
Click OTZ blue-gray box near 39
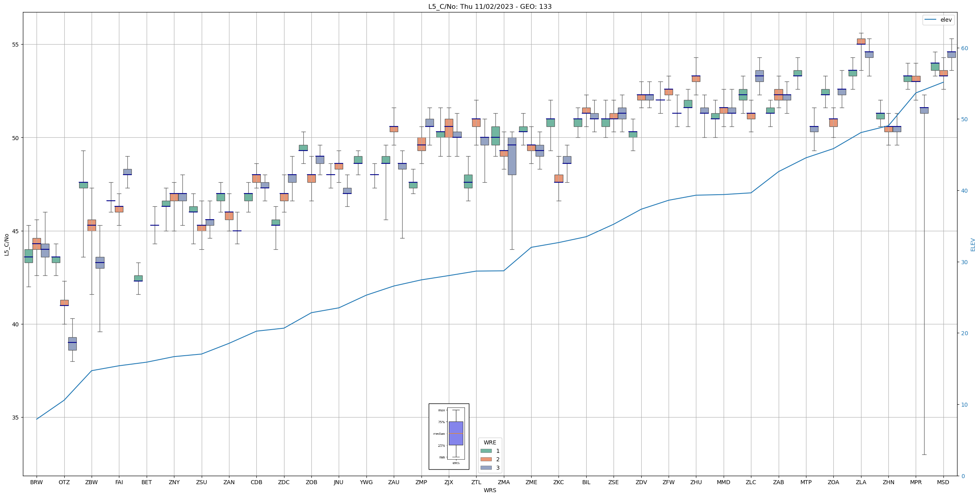tap(72, 344)
